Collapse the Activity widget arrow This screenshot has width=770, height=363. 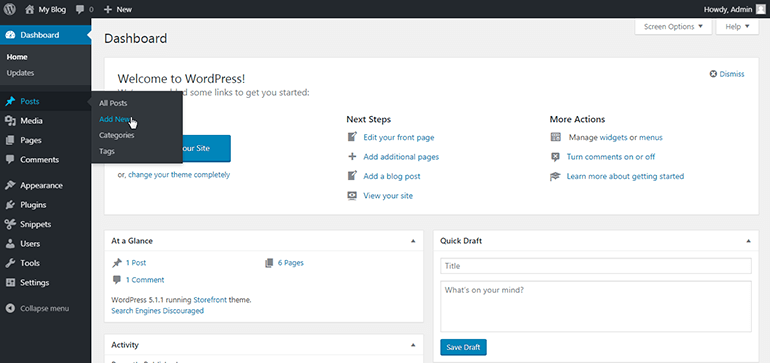(413, 345)
